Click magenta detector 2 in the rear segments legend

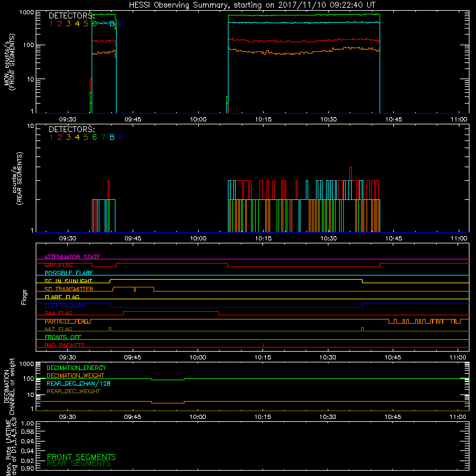click(x=60, y=137)
